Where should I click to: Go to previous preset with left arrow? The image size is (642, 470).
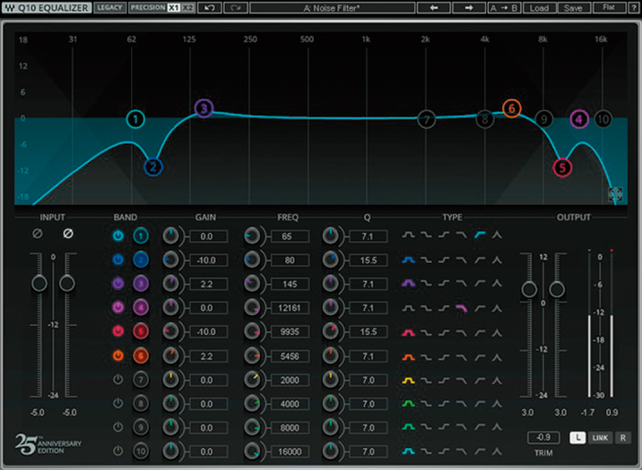[x=434, y=8]
